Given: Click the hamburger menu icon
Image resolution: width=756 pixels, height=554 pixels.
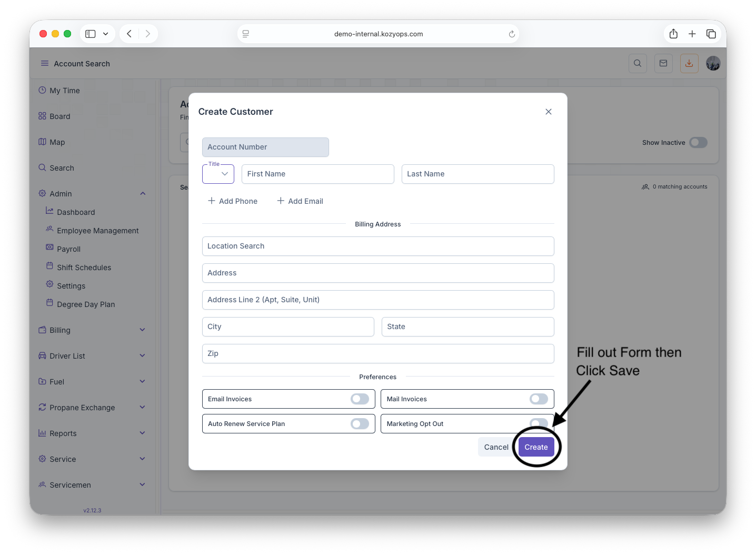Looking at the screenshot, I should click(45, 64).
